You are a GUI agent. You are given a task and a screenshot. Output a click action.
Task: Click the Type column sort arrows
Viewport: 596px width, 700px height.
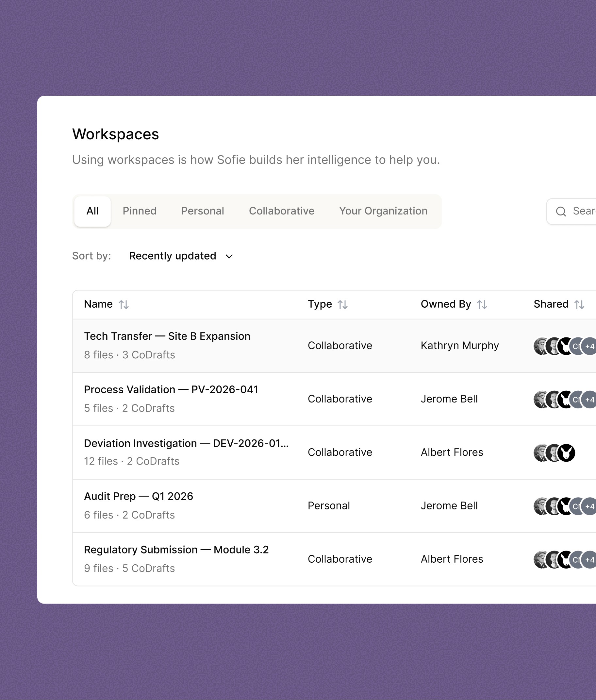[342, 305]
